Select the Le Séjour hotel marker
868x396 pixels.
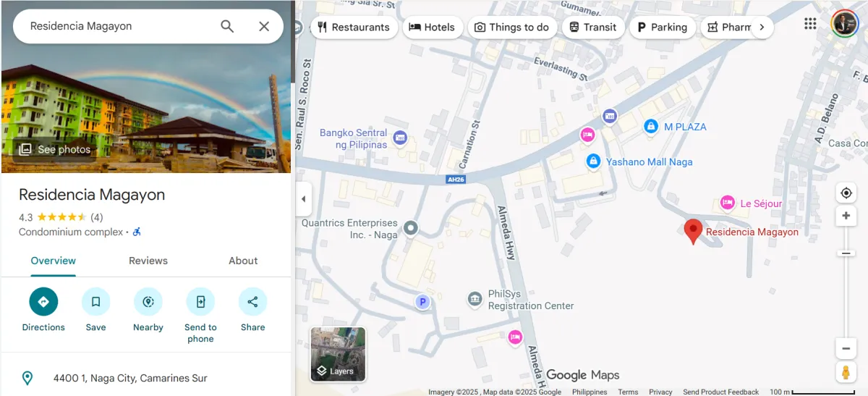tap(728, 203)
